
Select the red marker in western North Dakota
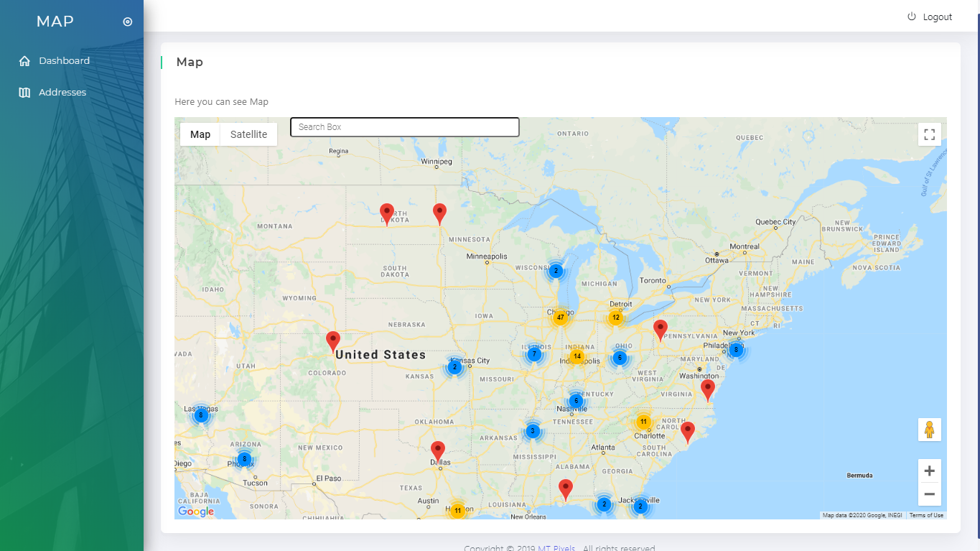click(387, 214)
